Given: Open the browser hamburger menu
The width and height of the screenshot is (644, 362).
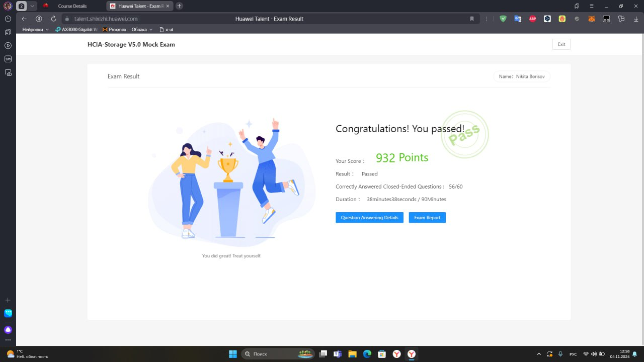Looking at the screenshot, I should tap(592, 6).
